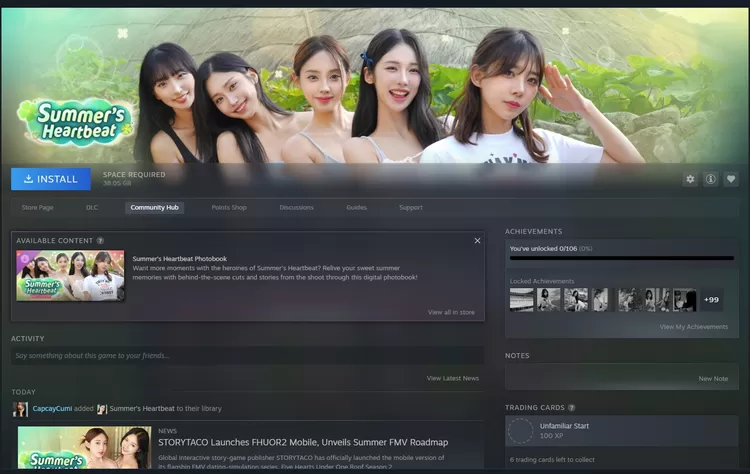Click View My Achievements link

[694, 327]
